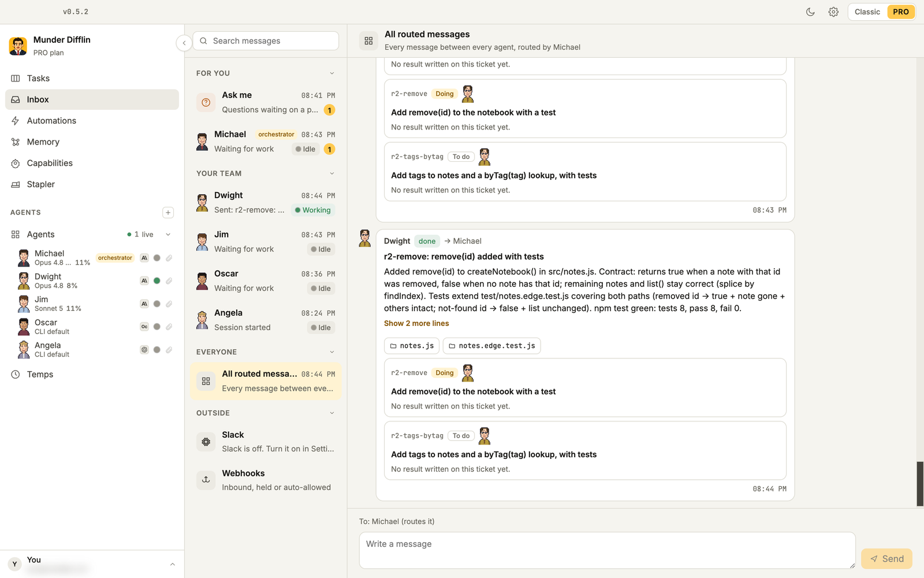Image resolution: width=924 pixels, height=578 pixels.
Task: Focus the Search messages field
Action: (266, 40)
